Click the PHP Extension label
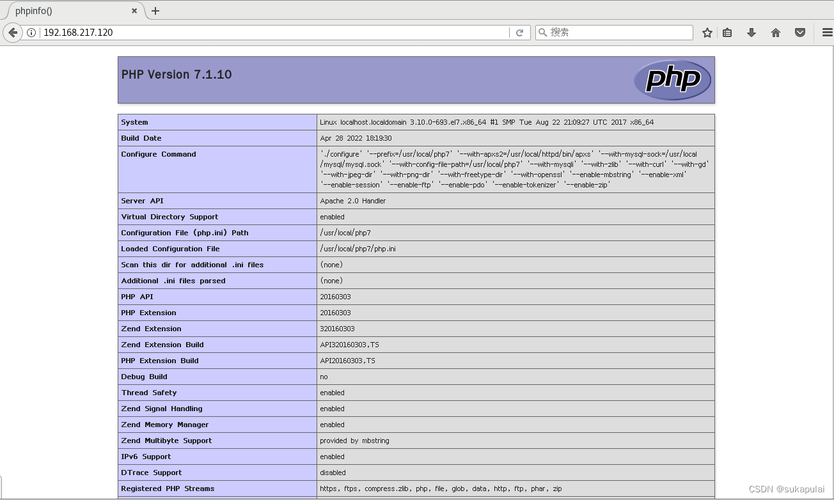The height and width of the screenshot is (500, 834). 148,313
